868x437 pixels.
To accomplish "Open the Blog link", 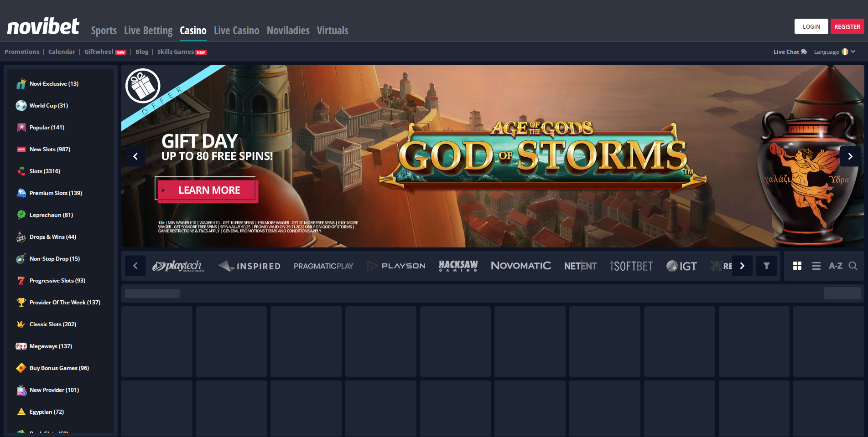I will tap(142, 52).
